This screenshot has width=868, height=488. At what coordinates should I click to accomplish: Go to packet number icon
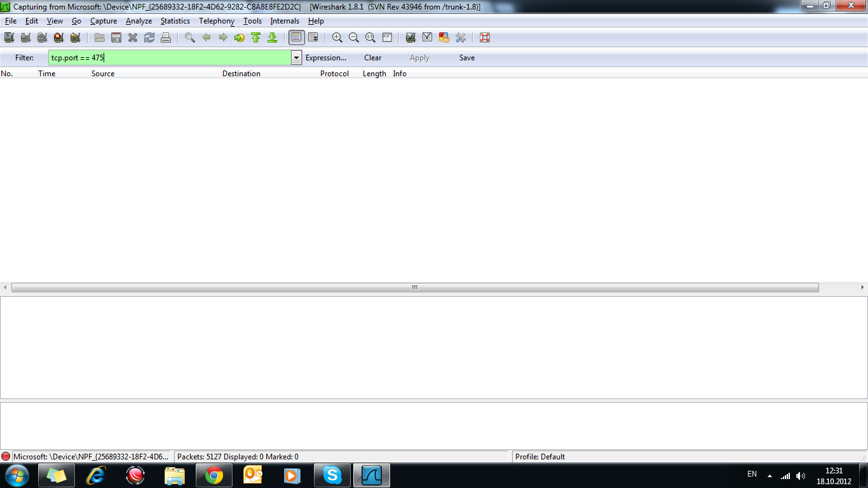[240, 37]
